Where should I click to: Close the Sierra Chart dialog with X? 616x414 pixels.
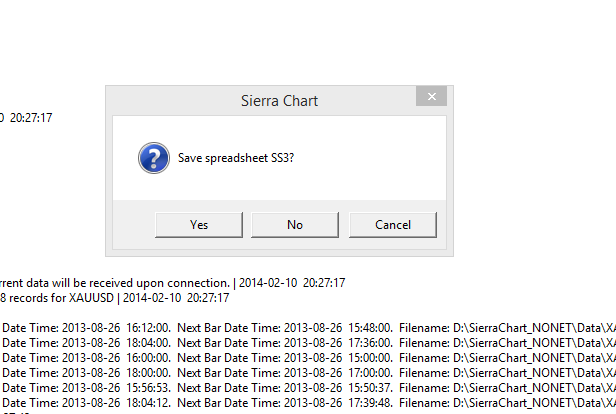(x=432, y=97)
